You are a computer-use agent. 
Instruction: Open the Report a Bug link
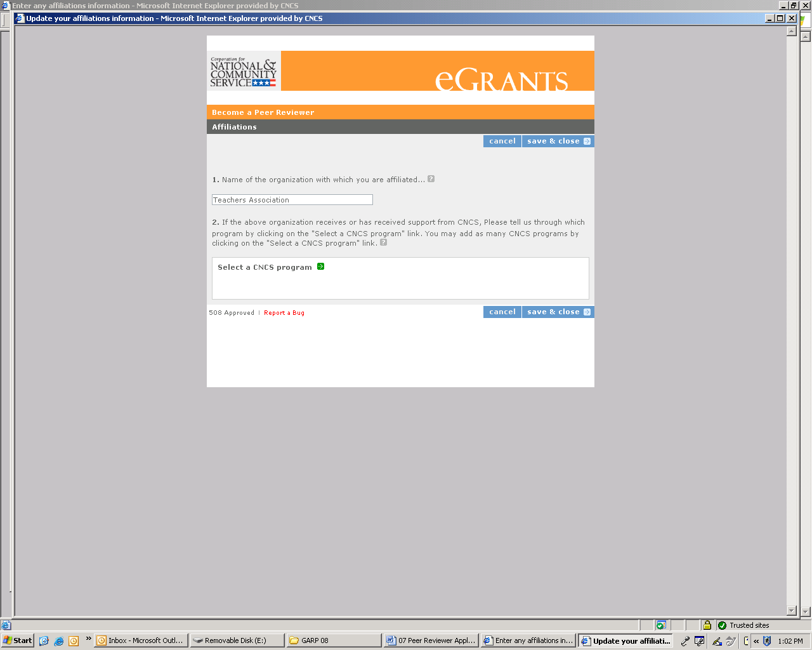(x=284, y=313)
